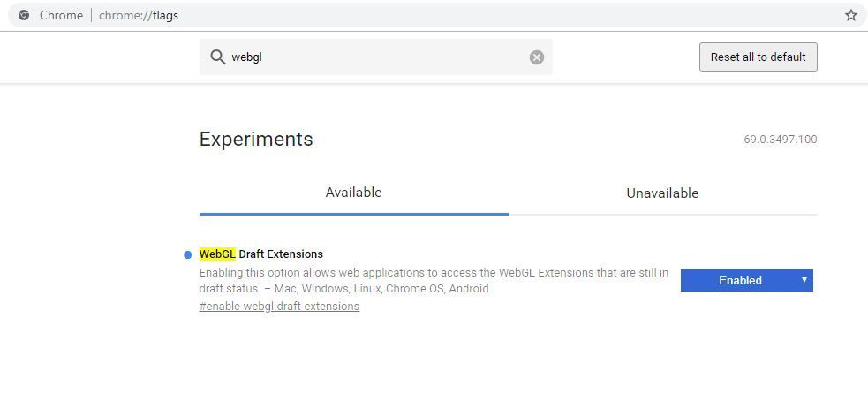This screenshot has width=868, height=402.
Task: Switch to the Available tab
Action: point(353,193)
